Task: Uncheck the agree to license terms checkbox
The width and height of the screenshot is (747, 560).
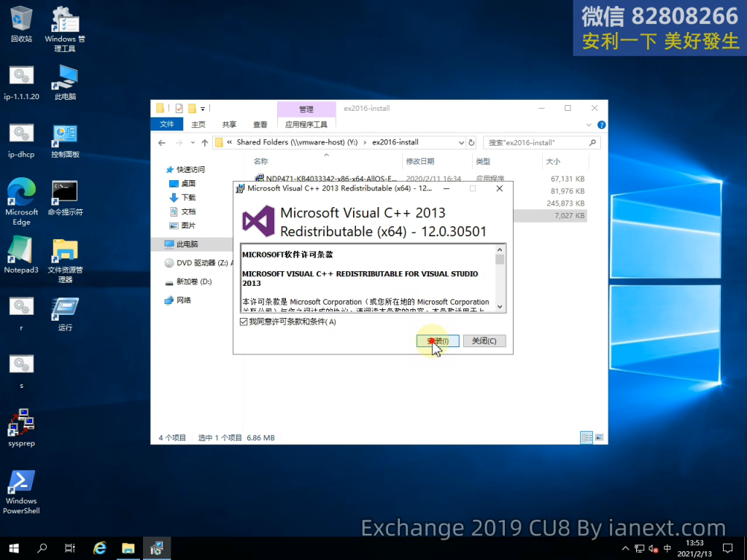Action: coord(244,322)
